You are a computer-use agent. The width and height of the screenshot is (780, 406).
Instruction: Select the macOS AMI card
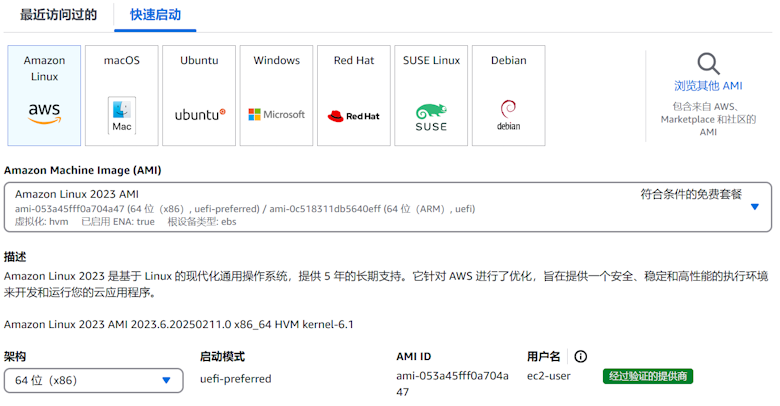coord(122,96)
